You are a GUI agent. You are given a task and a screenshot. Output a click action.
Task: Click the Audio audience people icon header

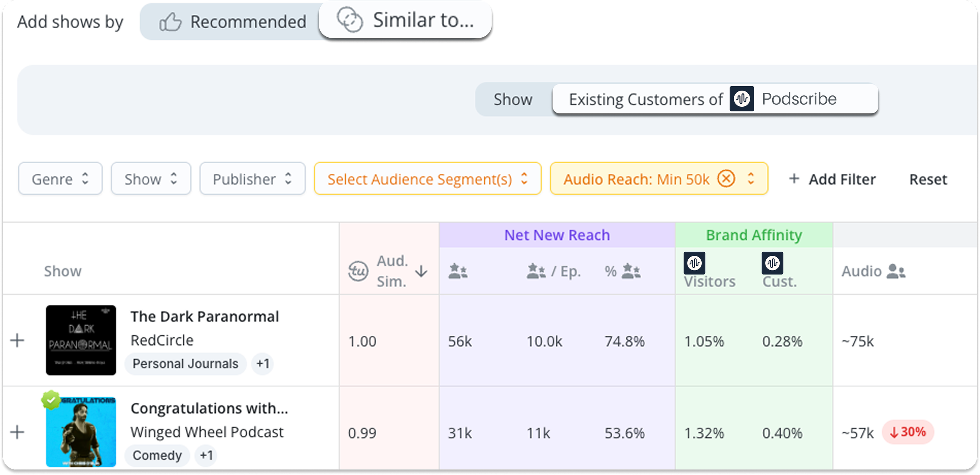(x=896, y=271)
